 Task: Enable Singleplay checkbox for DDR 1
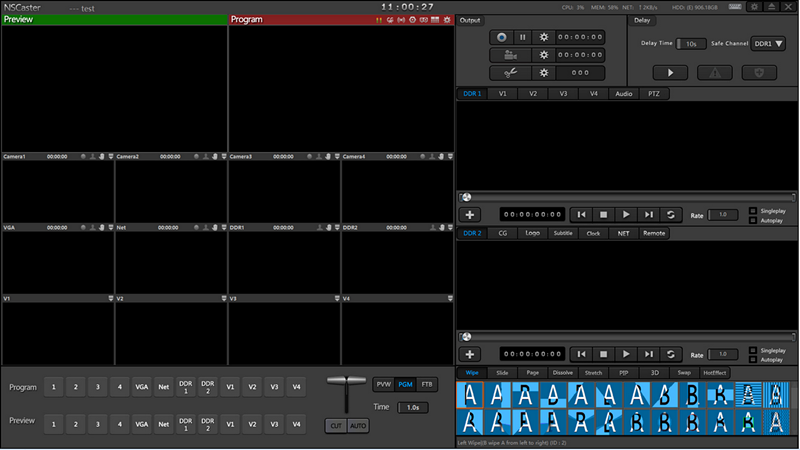[x=753, y=210]
